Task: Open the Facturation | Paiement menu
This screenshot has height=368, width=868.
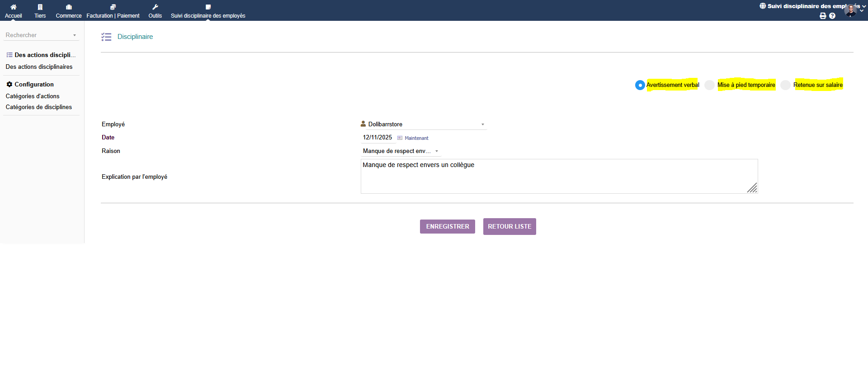Action: (x=113, y=11)
